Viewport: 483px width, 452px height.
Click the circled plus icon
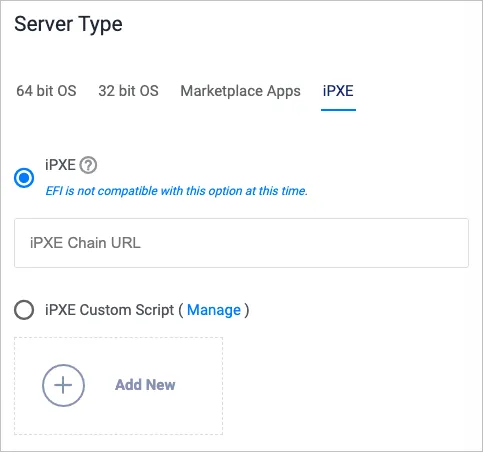pyautogui.click(x=63, y=385)
